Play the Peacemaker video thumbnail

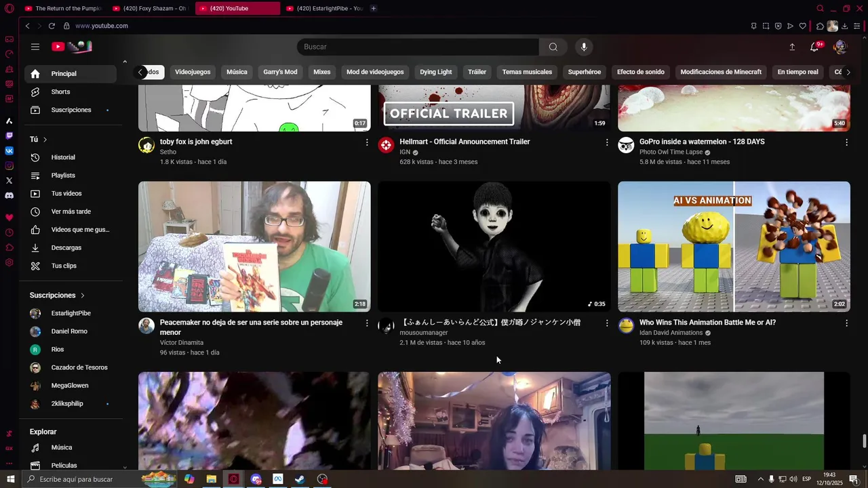tap(254, 247)
